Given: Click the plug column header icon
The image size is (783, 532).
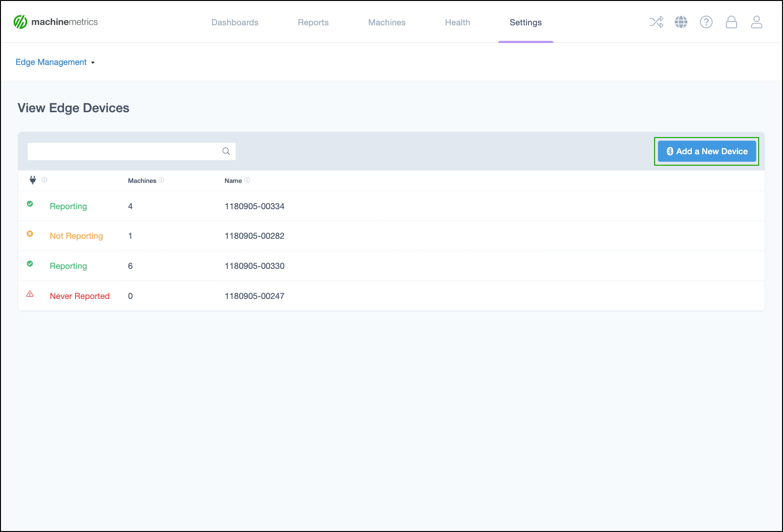Looking at the screenshot, I should 33,180.
